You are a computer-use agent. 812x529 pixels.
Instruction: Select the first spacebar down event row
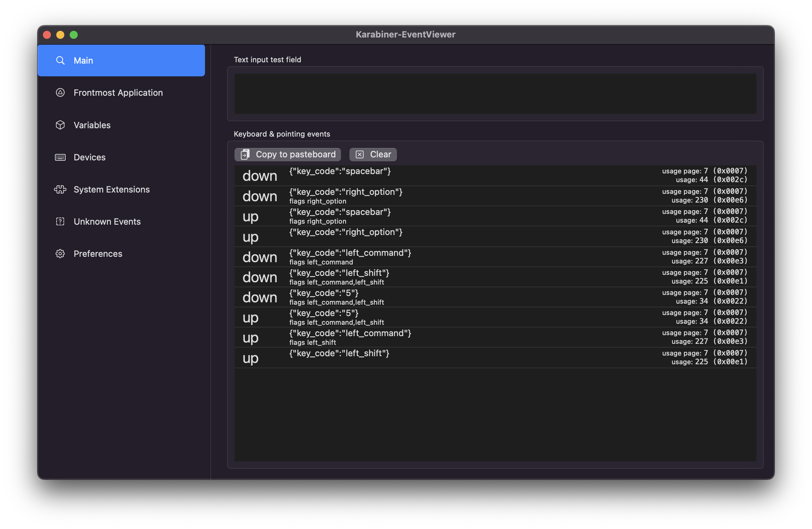coord(495,175)
